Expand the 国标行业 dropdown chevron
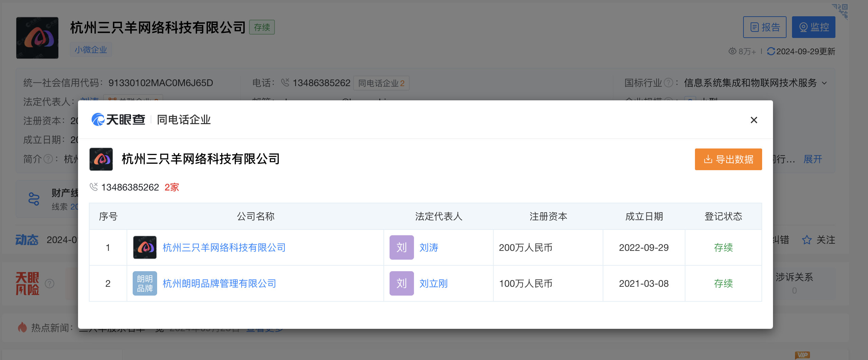Screen dimensions: 868x360 [x=825, y=83]
